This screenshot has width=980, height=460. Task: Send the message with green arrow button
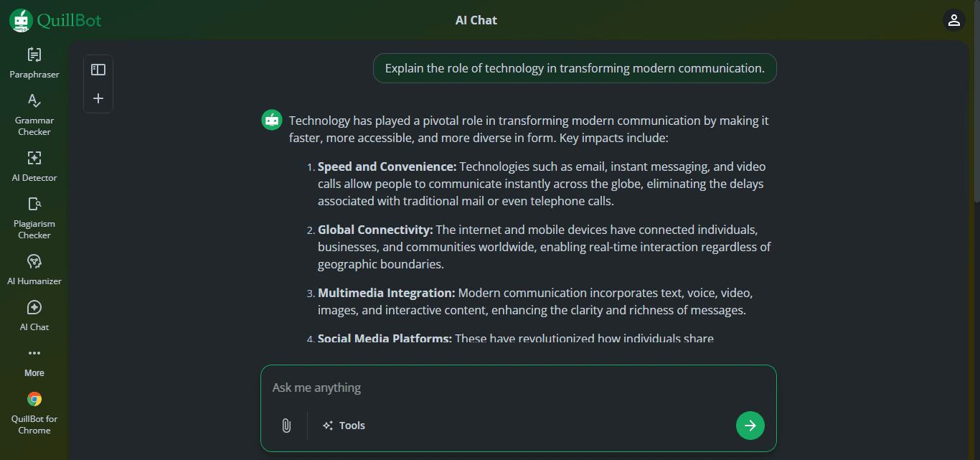pos(750,426)
